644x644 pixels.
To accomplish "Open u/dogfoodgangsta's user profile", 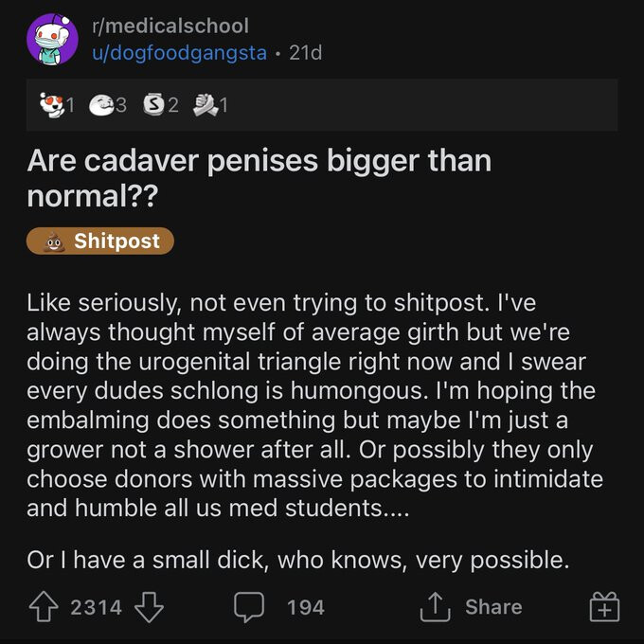I will coord(179,53).
